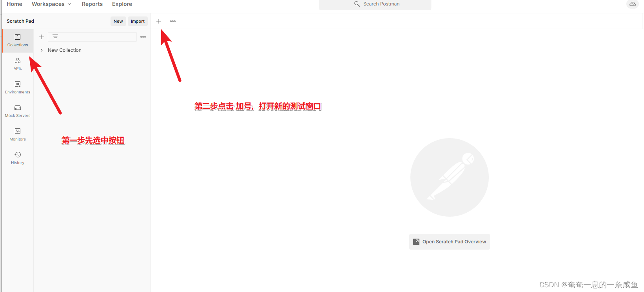Open the Mock Servers sidebar panel
This screenshot has width=644, height=292.
tap(18, 111)
